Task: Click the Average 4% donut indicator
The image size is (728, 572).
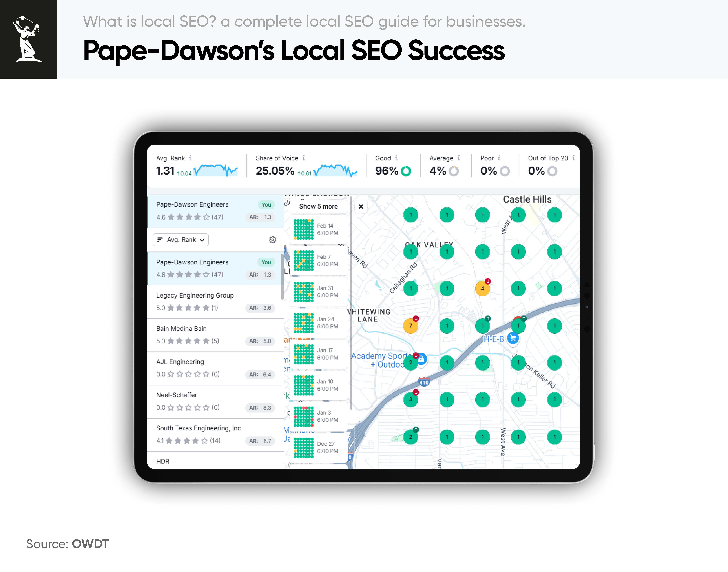Action: pyautogui.click(x=454, y=171)
